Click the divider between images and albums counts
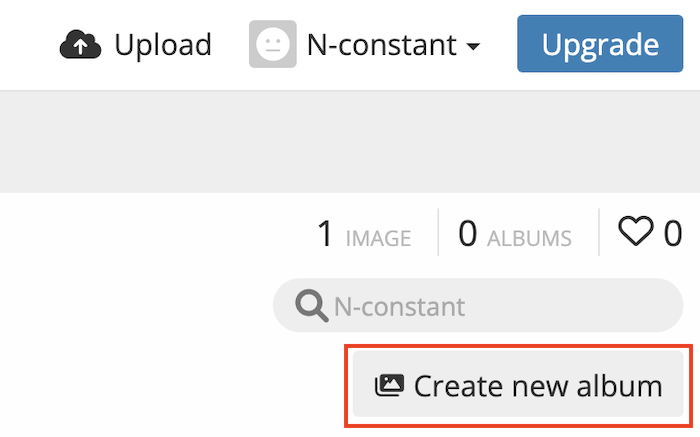 (437, 233)
